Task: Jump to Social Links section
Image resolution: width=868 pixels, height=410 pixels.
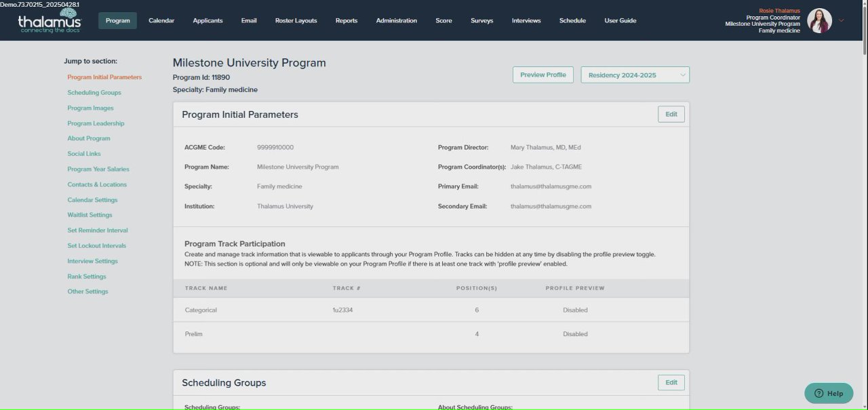Action: click(x=84, y=154)
